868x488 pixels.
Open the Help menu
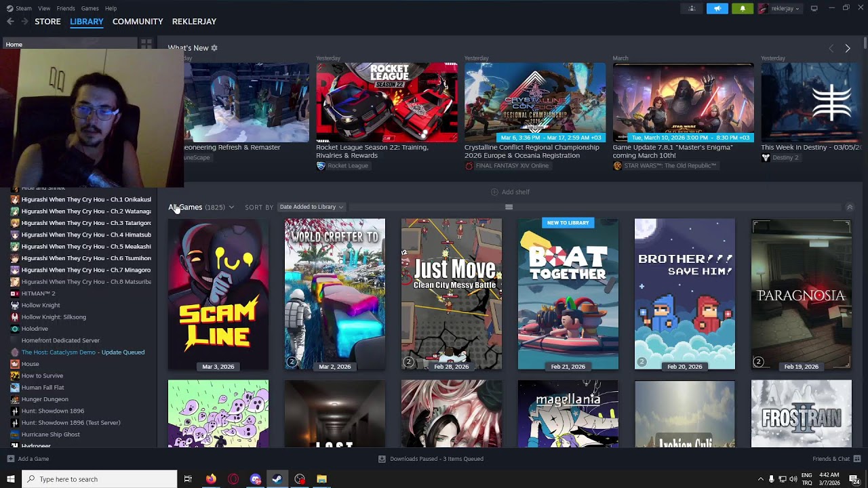(x=111, y=8)
